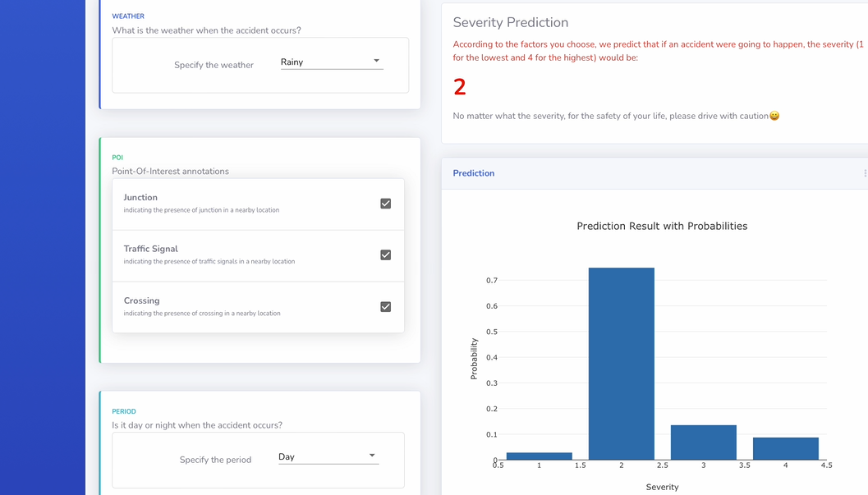Image resolution: width=868 pixels, height=495 pixels.
Task: Click the chart title text
Action: 662,226
